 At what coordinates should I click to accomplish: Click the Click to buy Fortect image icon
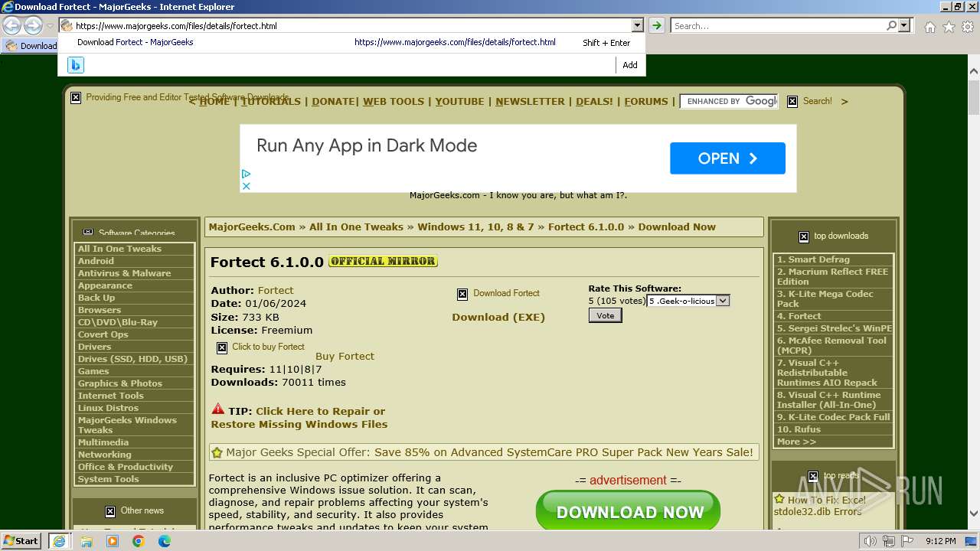tap(222, 347)
